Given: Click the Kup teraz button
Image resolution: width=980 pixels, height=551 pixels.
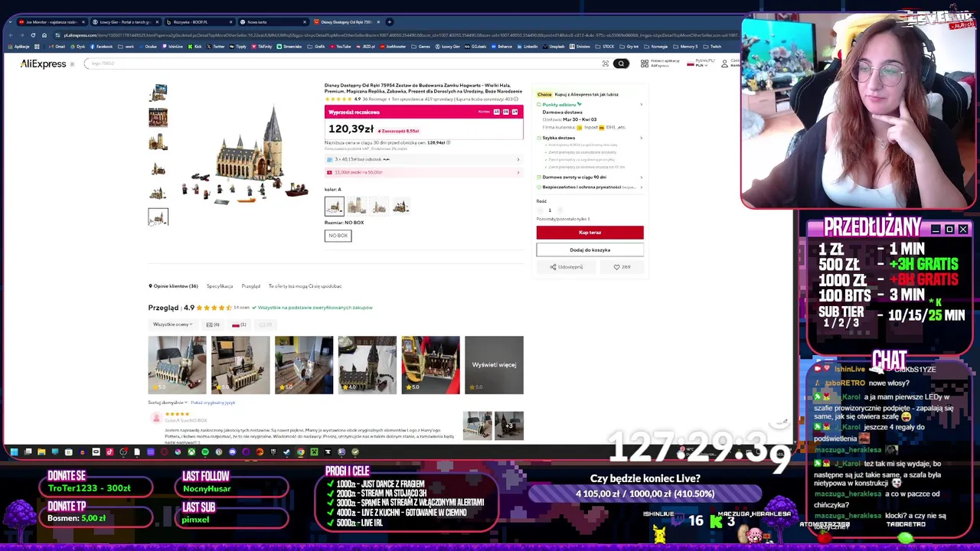Looking at the screenshot, I should 590,232.
